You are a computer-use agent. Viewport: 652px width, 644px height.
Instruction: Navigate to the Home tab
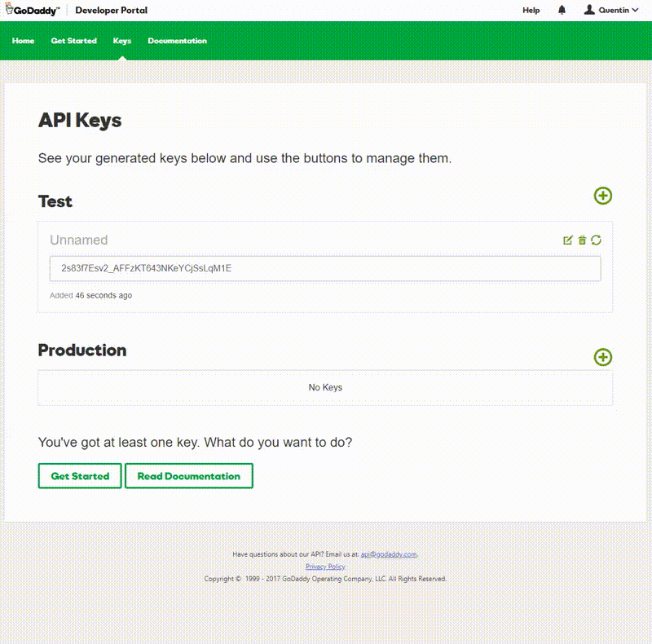pos(23,41)
